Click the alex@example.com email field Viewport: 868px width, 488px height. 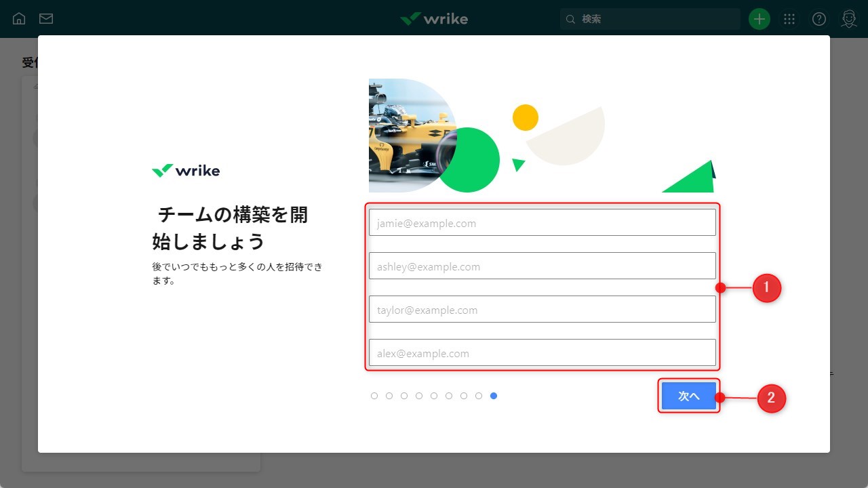click(542, 352)
